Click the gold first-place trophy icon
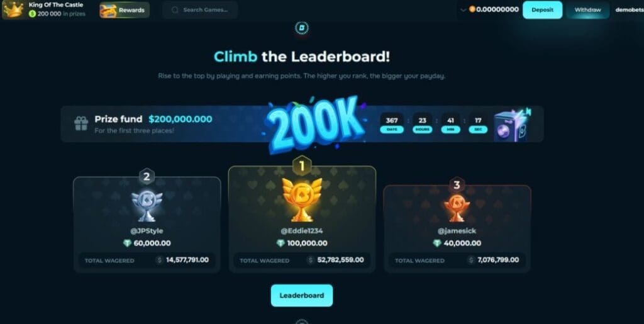Screen dimensions: 644x324 (x=302, y=199)
